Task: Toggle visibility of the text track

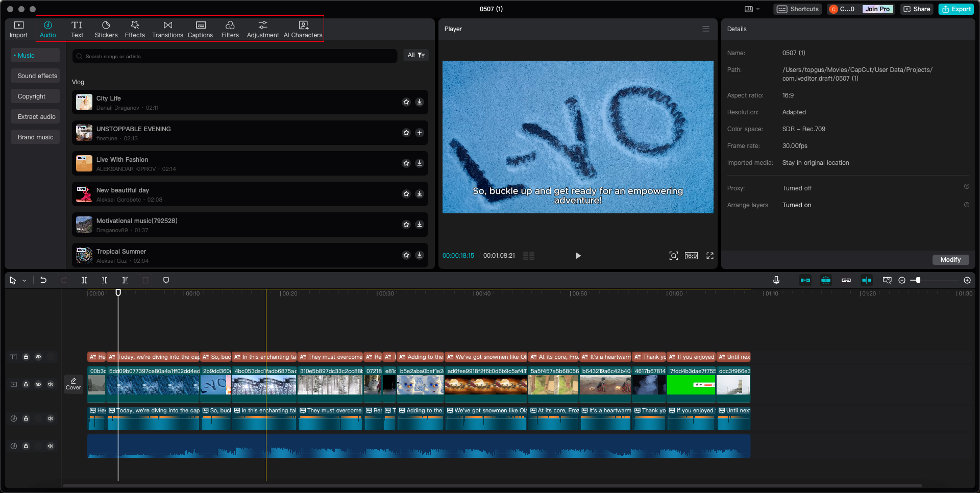Action: [x=38, y=357]
